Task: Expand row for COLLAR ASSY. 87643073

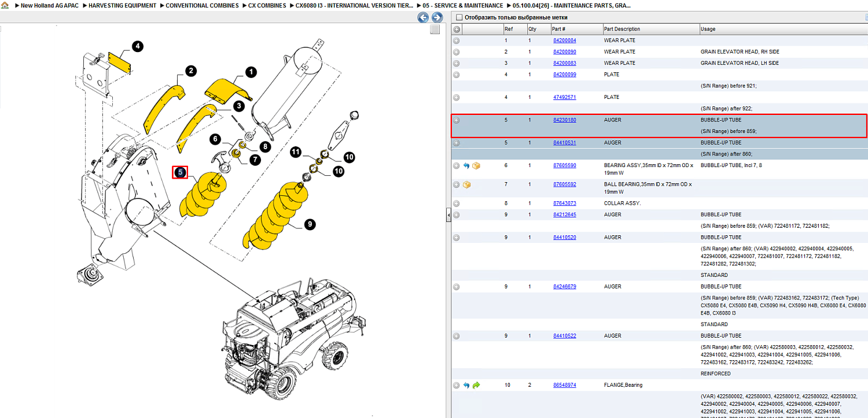Action: 457,204
